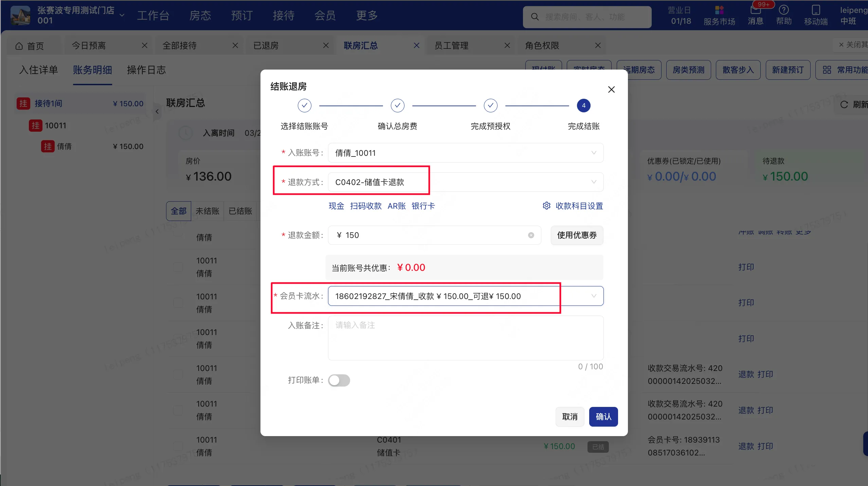Open the 接待 menu
The height and width of the screenshot is (486, 868).
(284, 15)
